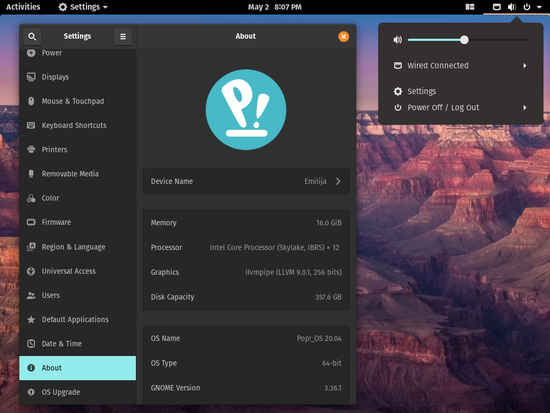The image size is (550, 413).
Task: Click the Removable Media icon
Action: [x=31, y=174]
